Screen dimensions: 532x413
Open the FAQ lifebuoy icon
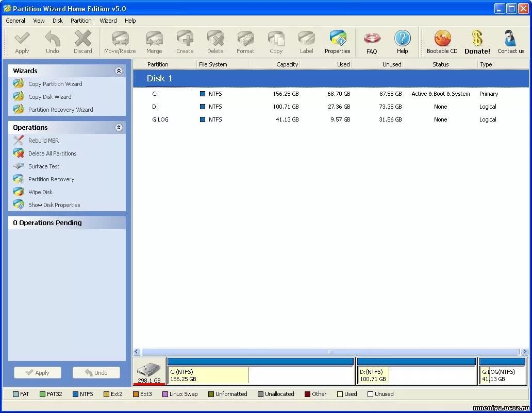tap(372, 38)
